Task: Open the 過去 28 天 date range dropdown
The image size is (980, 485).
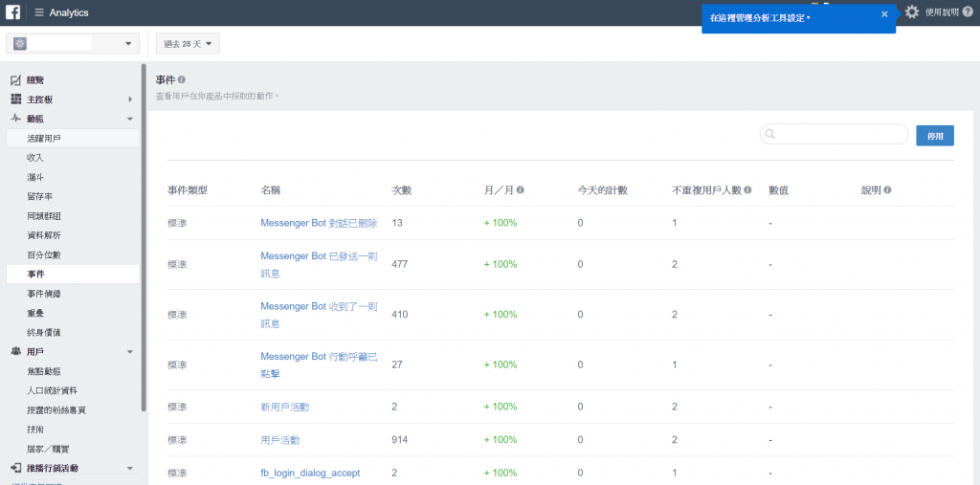Action: [188, 43]
